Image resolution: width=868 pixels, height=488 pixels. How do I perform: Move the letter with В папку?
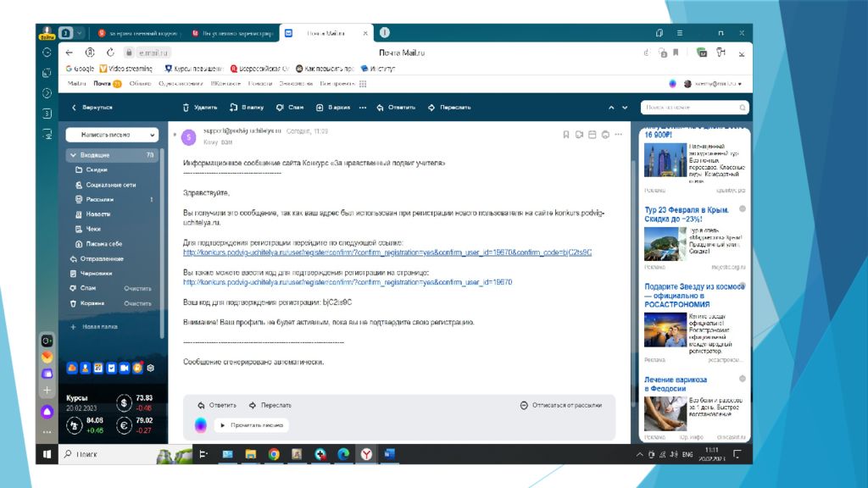click(247, 108)
